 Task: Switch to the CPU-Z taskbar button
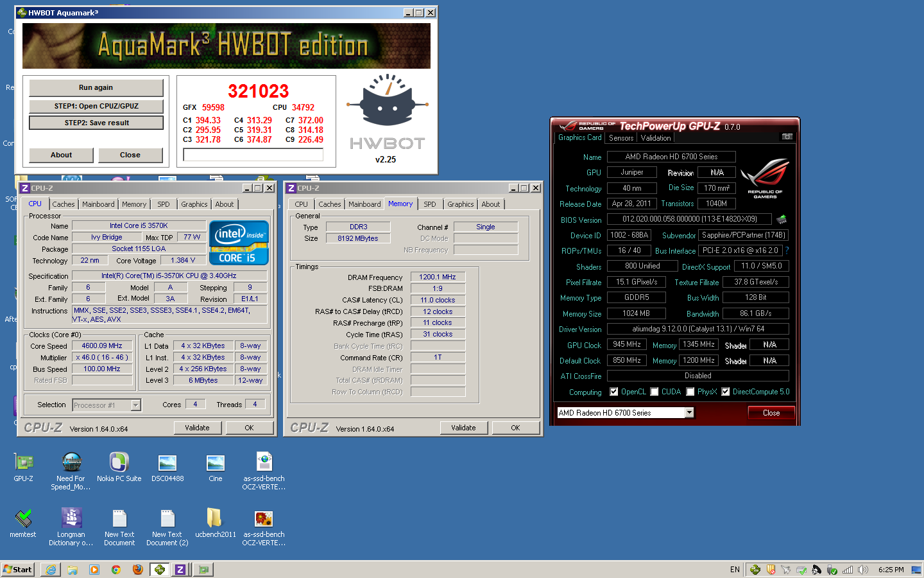[x=181, y=570]
